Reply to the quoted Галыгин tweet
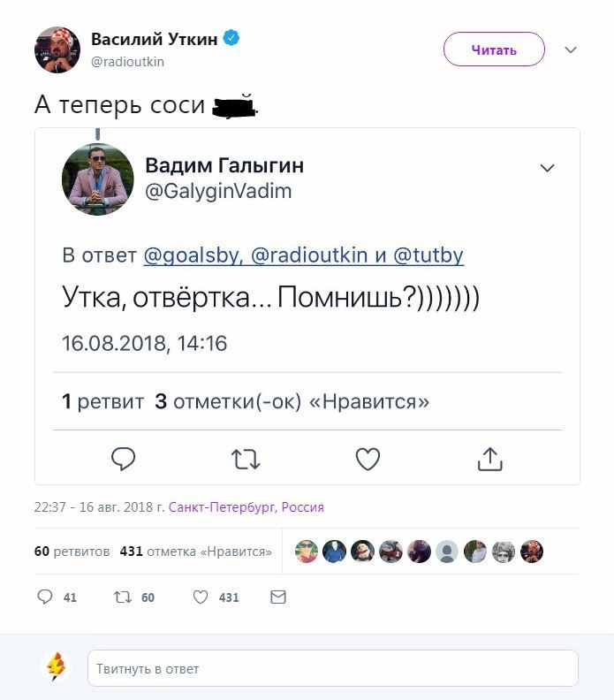Image resolution: width=614 pixels, height=700 pixels. [124, 459]
